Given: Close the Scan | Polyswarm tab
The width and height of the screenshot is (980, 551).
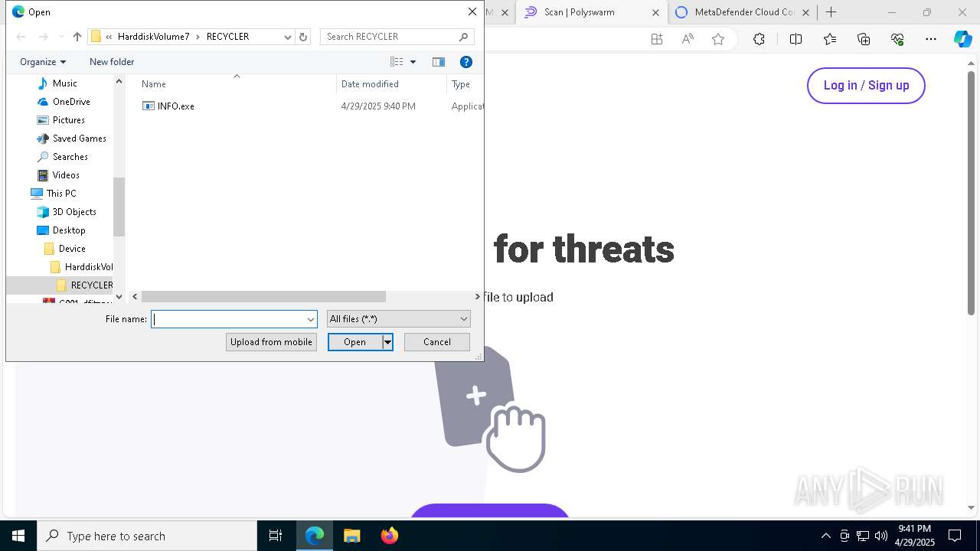Looking at the screenshot, I should [x=655, y=12].
